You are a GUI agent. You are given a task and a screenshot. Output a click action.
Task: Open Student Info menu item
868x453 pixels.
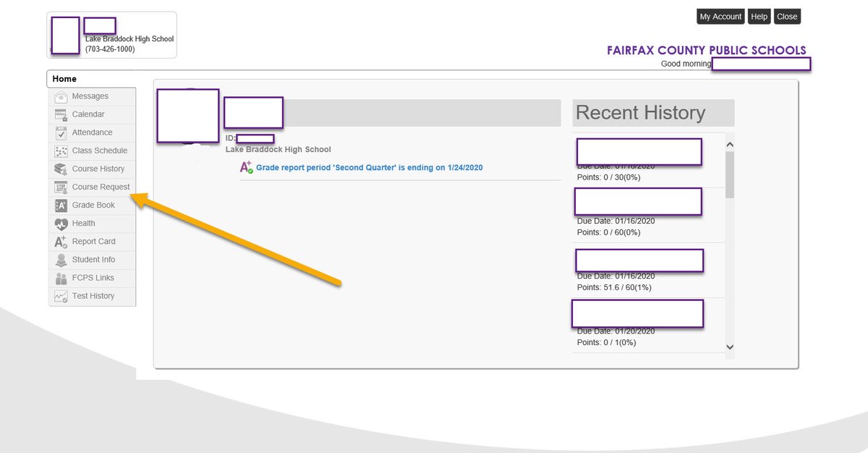92,259
